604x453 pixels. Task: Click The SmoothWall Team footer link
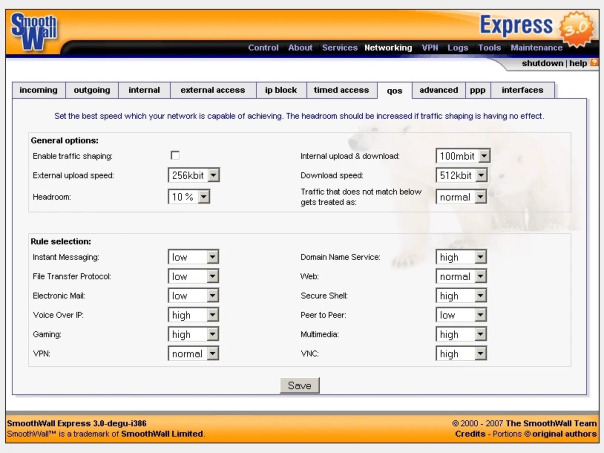[x=551, y=423]
